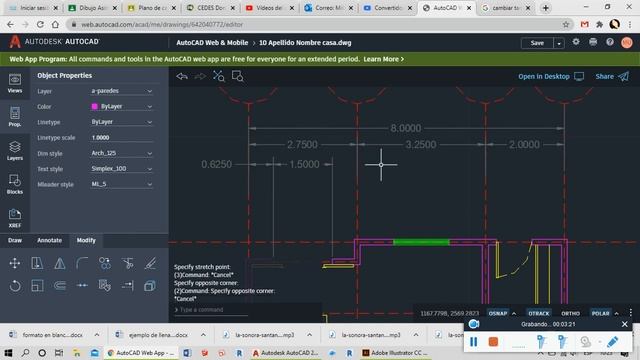Click the zoom extents icon

click(219, 76)
